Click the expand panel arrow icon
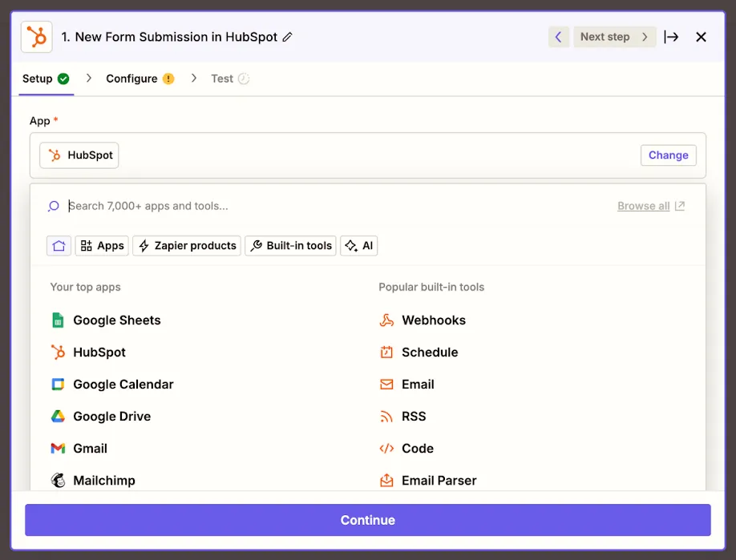Image resolution: width=736 pixels, height=560 pixels. pos(671,37)
